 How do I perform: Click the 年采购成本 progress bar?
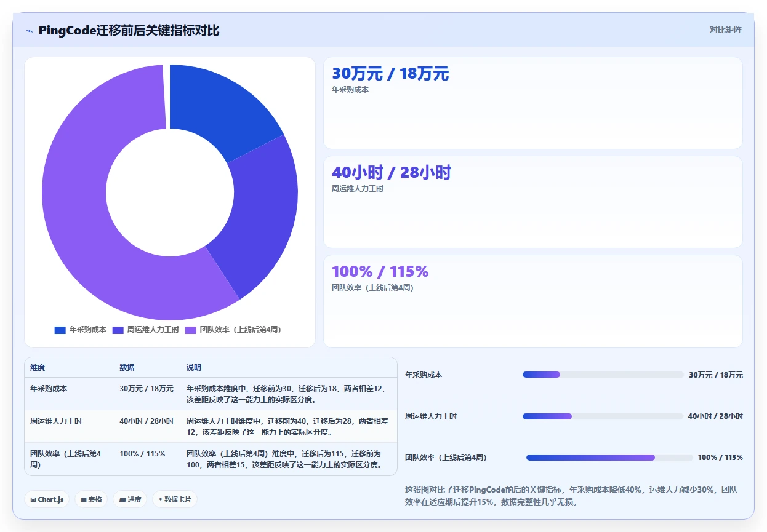tap(603, 375)
